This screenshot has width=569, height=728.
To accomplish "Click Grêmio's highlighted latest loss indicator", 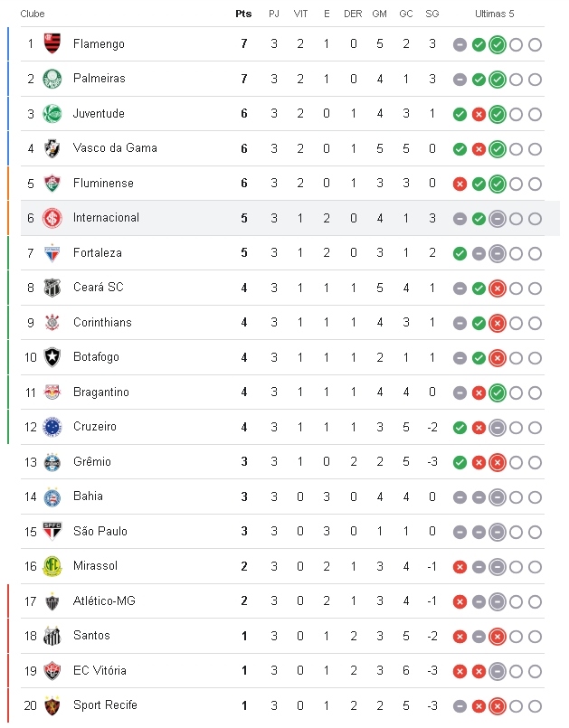I will pos(498,462).
